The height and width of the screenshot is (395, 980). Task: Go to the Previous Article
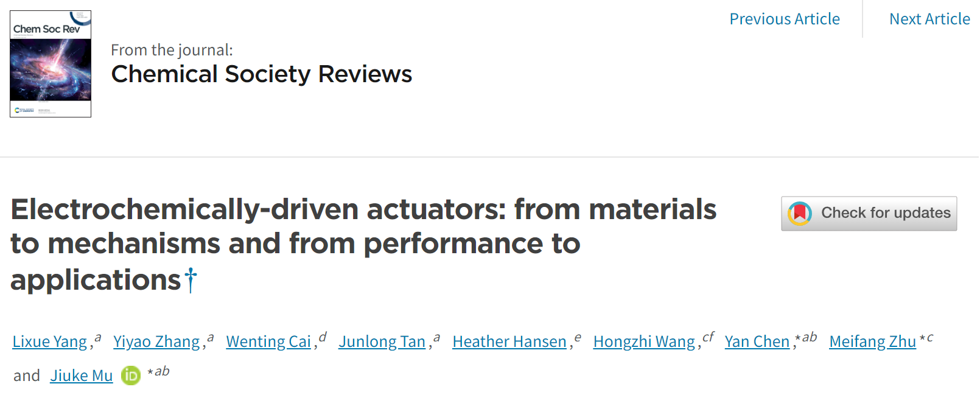coord(784,19)
